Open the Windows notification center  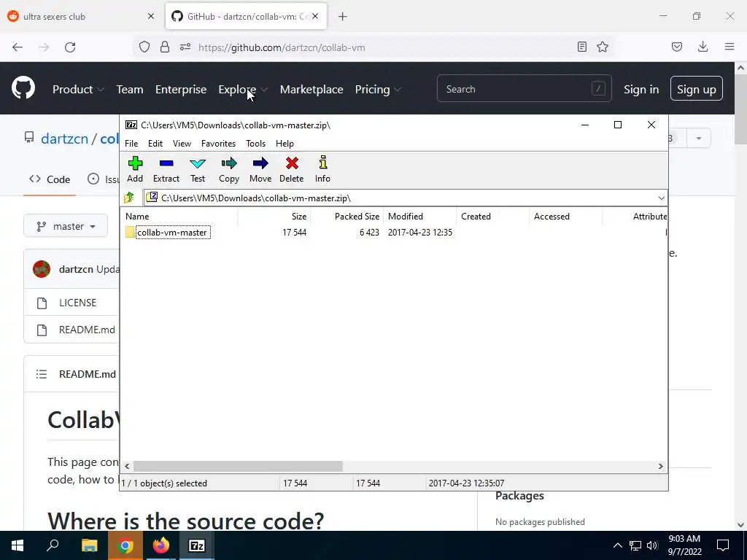pyautogui.click(x=723, y=545)
